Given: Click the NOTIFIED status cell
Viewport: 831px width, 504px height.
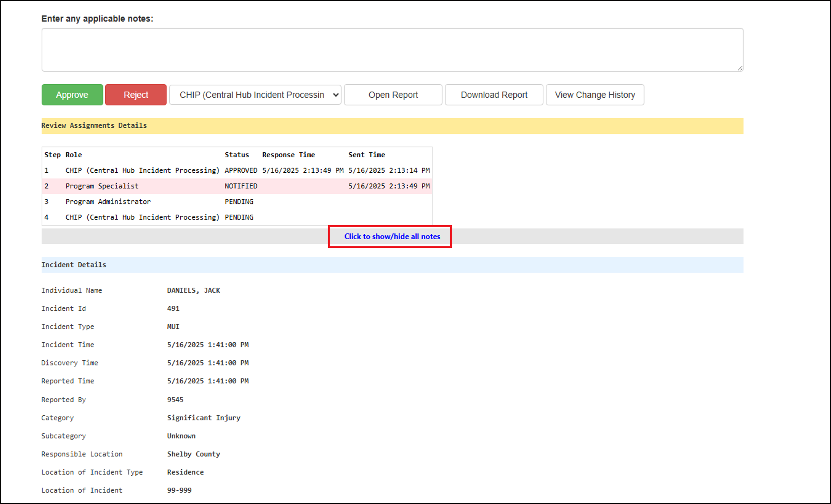Looking at the screenshot, I should (241, 186).
